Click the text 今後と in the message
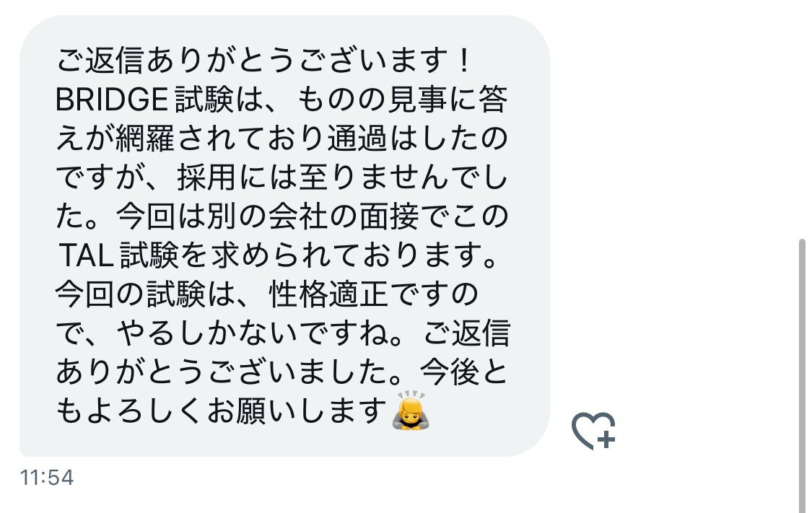Image resolution: width=812 pixels, height=513 pixels. pos(463,372)
